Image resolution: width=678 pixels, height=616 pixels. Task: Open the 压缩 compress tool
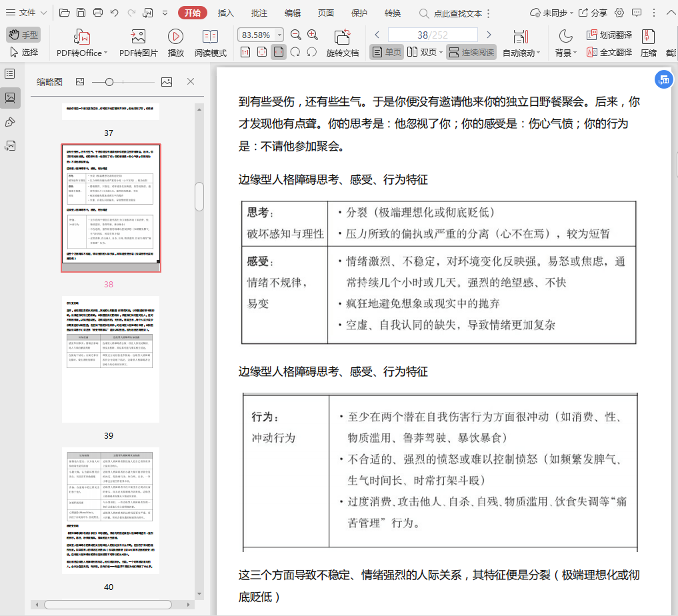click(648, 37)
